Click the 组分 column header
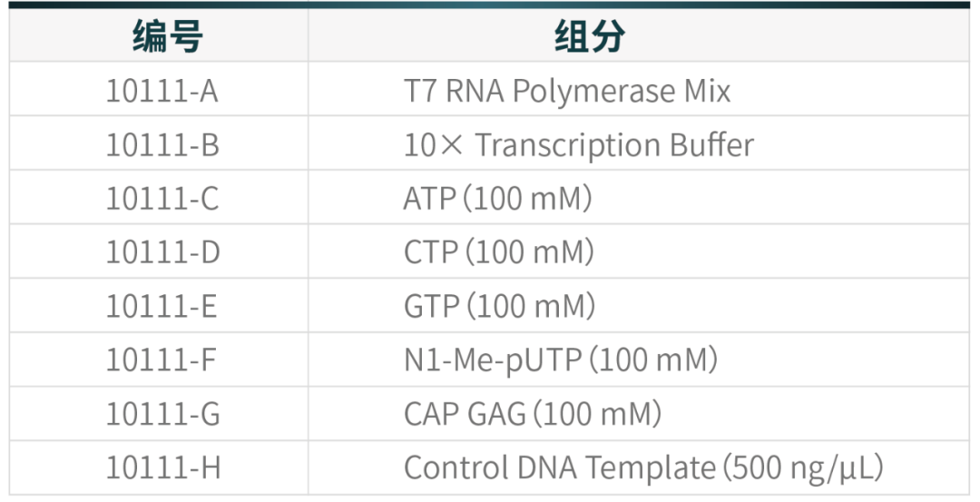 point(639,35)
